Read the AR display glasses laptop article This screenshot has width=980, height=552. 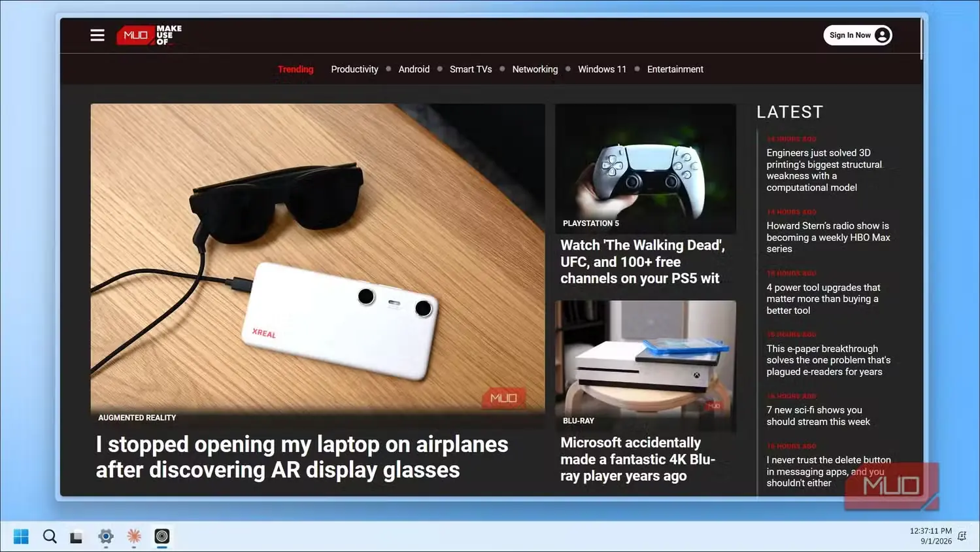[302, 457]
